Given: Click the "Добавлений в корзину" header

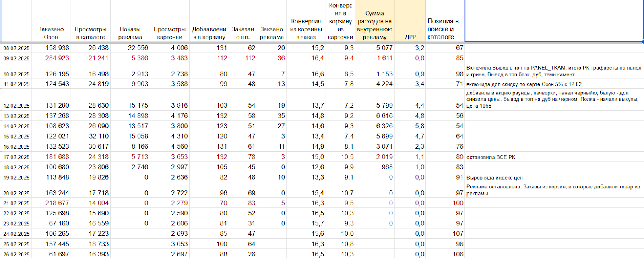Looking at the screenshot, I should [209, 33].
